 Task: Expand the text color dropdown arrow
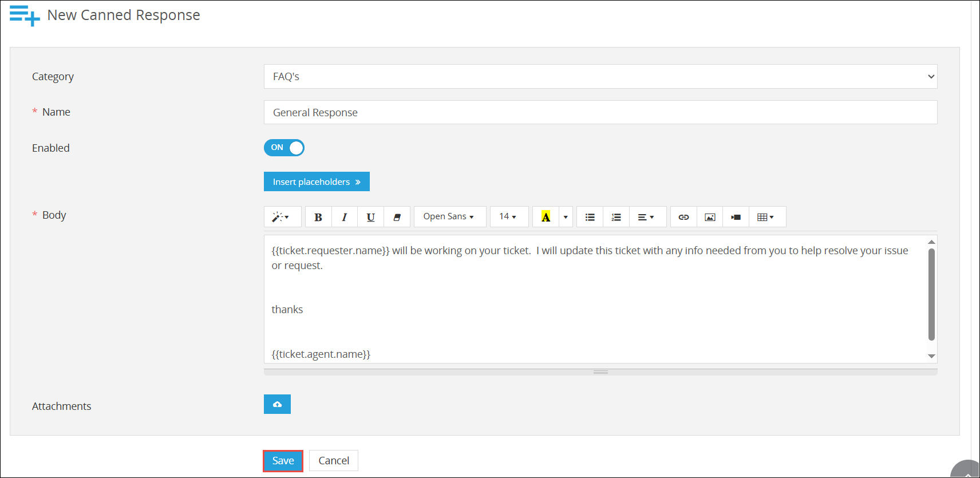tap(566, 217)
